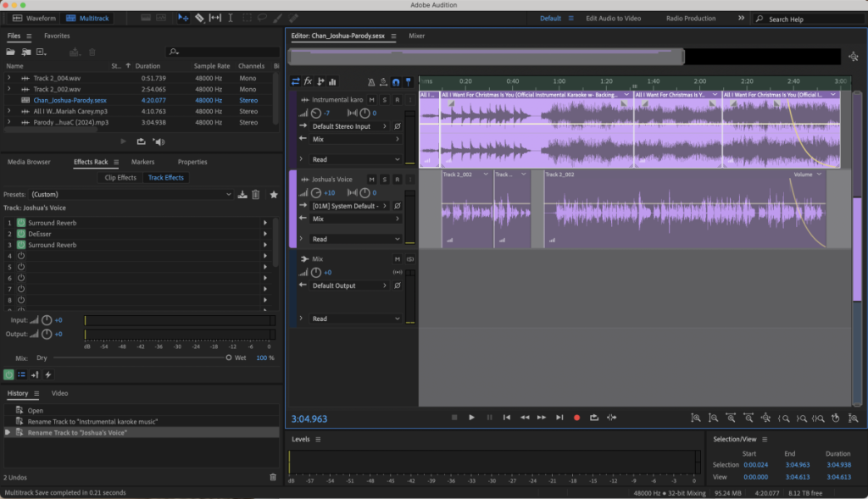Toggle Loop Playback in transport
This screenshot has height=499, width=868.
(x=594, y=418)
